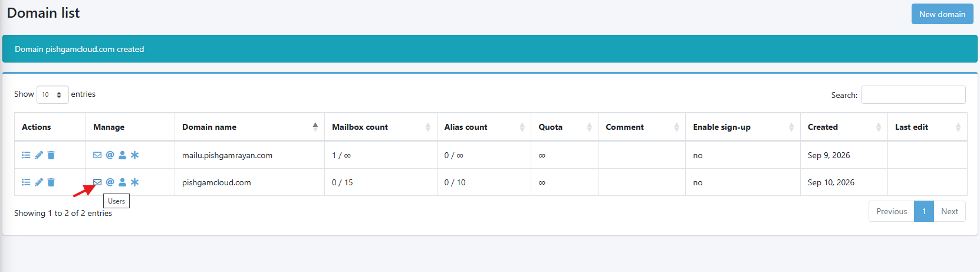Sort table by Enable sign-up column
The width and height of the screenshot is (980, 272).
(743, 127)
